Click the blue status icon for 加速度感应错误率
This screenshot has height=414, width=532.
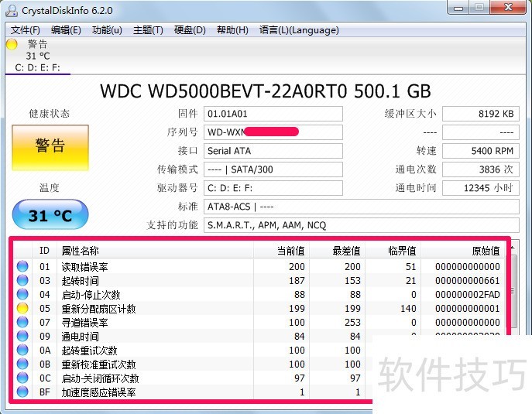point(22,392)
